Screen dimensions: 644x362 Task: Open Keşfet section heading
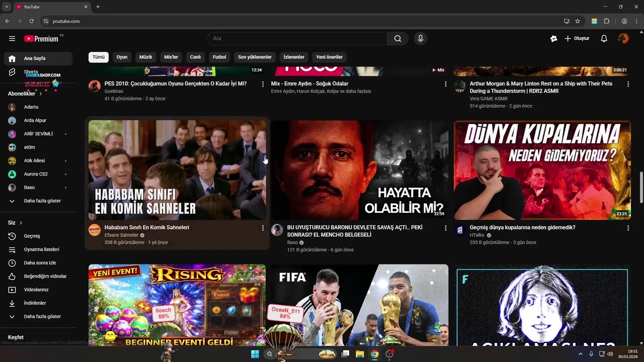[16, 337]
